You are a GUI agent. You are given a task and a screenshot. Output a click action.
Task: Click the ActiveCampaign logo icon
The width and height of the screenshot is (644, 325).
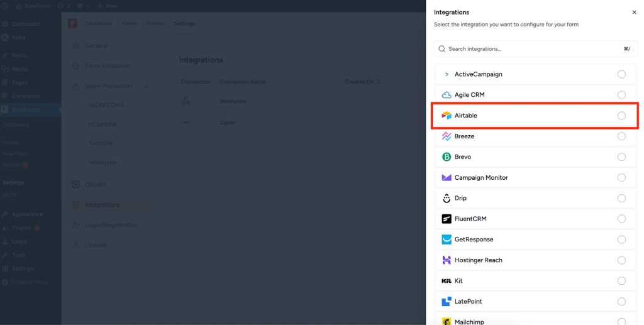pyautogui.click(x=447, y=74)
